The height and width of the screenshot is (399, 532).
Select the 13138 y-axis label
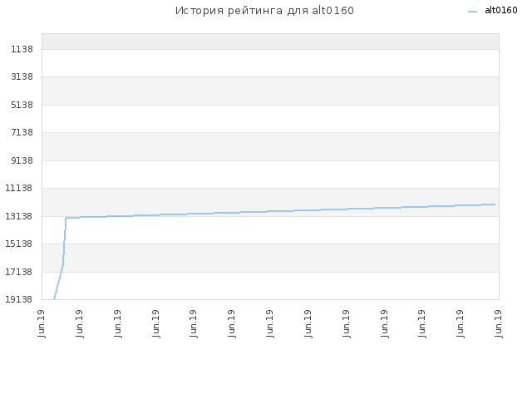coord(19,216)
